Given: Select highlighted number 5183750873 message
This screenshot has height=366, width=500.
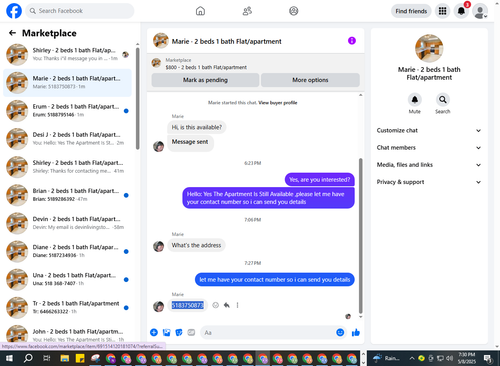Looking at the screenshot, I should tap(187, 305).
